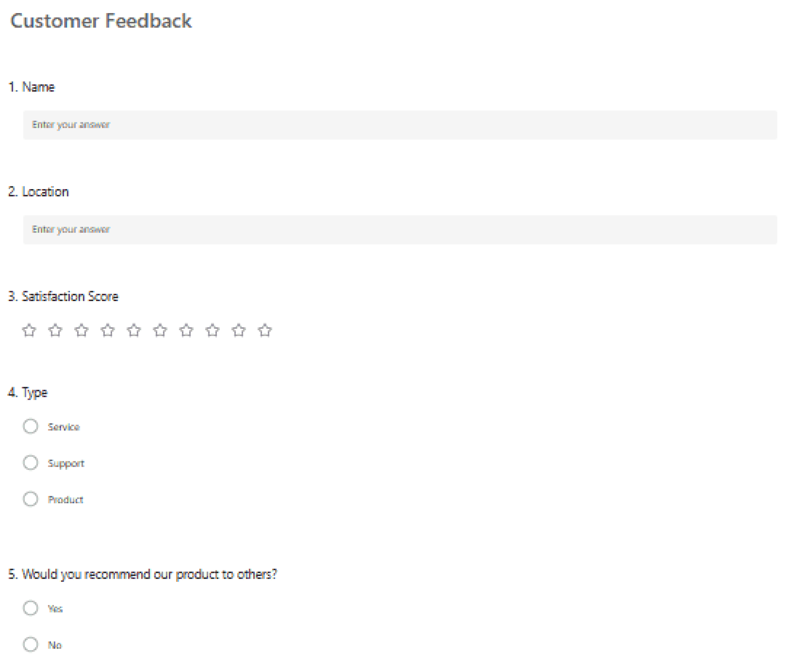The width and height of the screenshot is (786, 672).
Task: Click the seventh satisfaction star
Action: coord(186,330)
